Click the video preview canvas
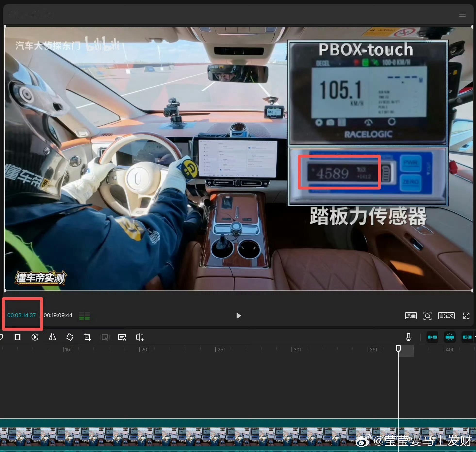476x452 pixels. pos(238,158)
